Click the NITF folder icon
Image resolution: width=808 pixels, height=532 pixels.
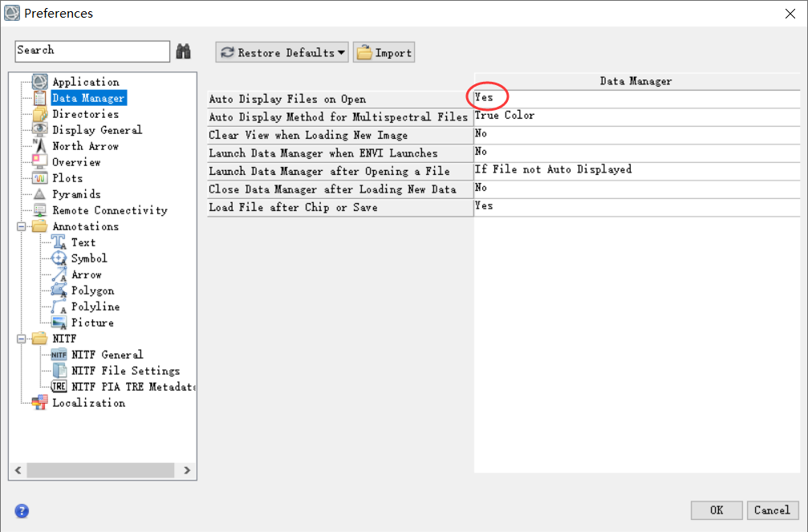coord(39,339)
